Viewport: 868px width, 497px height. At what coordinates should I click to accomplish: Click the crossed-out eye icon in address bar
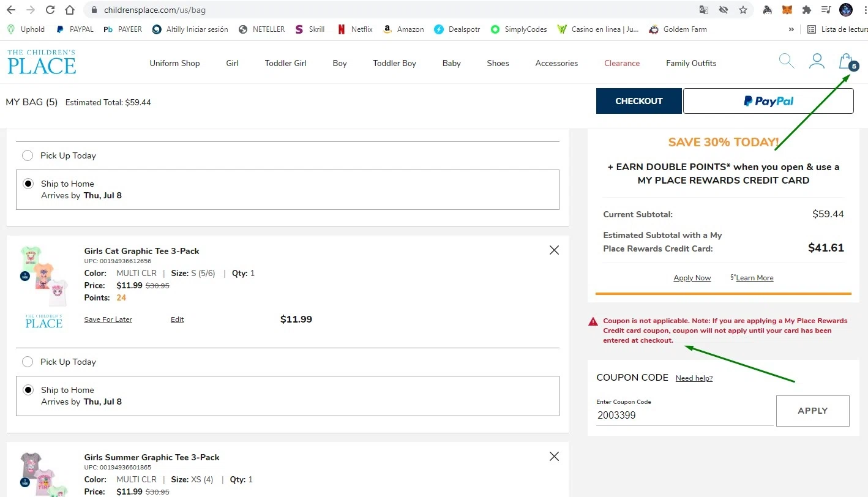click(x=724, y=10)
